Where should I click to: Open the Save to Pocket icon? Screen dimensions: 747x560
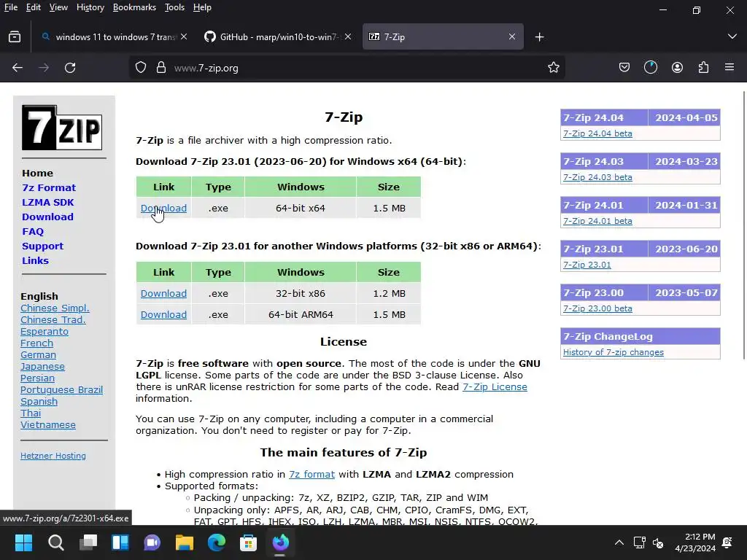coord(624,68)
